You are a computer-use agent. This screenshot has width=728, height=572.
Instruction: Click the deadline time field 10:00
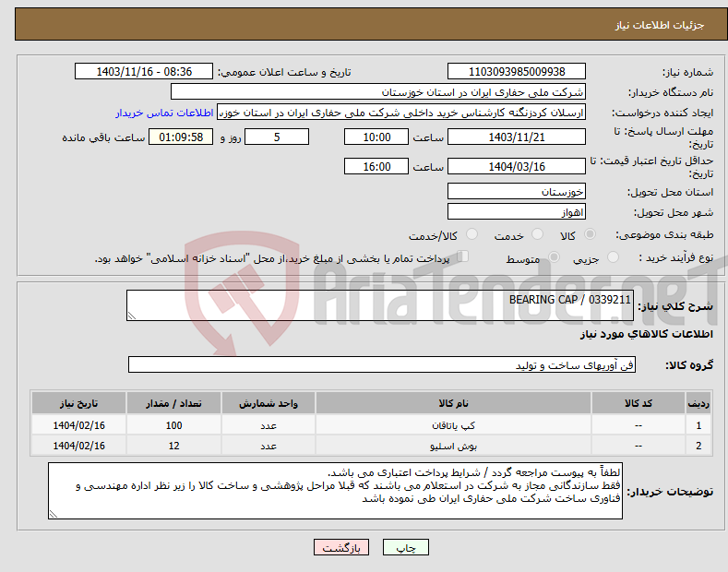pos(376,137)
